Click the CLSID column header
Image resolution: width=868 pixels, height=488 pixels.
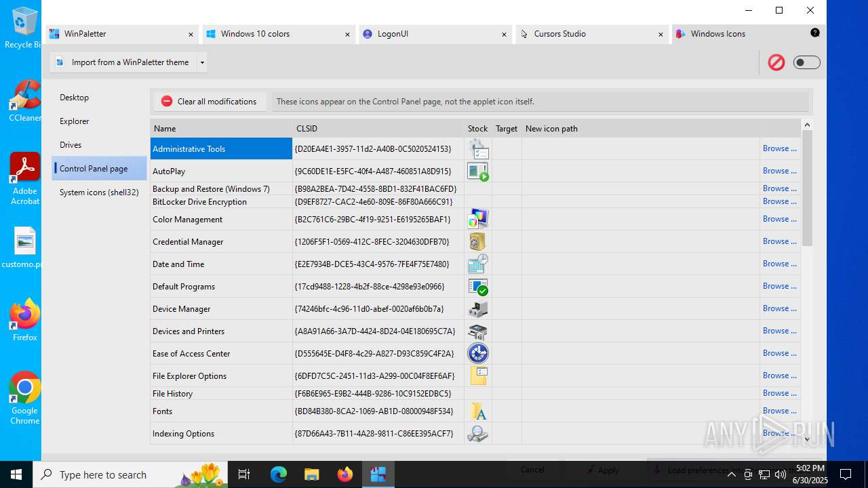pyautogui.click(x=378, y=128)
